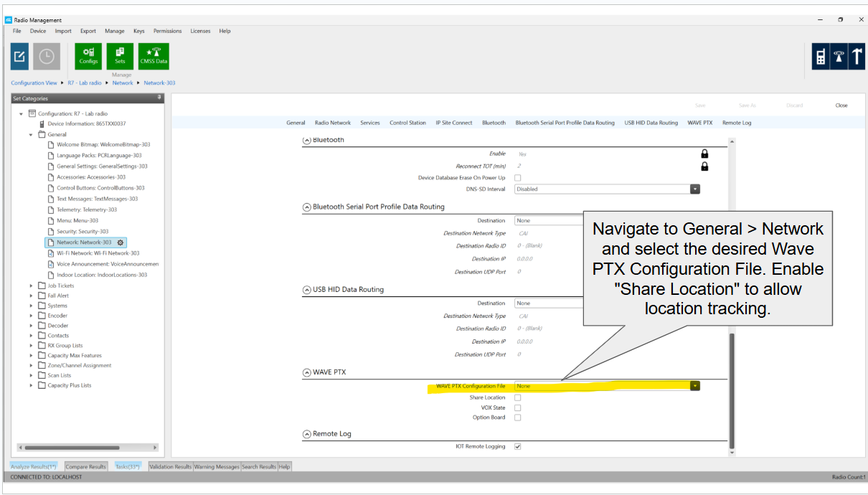Click the lock icon on Reconnect TOT row
This screenshot has width=868, height=495.
click(704, 166)
